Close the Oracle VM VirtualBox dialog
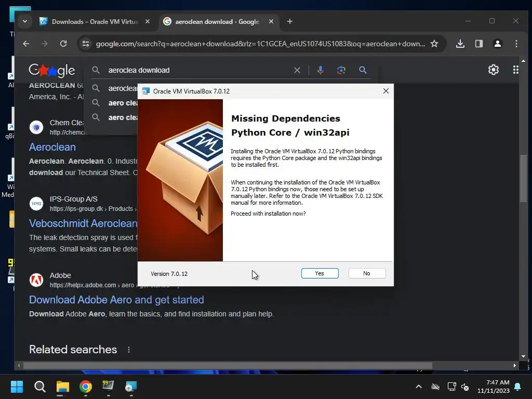This screenshot has width=532, height=399. (386, 91)
